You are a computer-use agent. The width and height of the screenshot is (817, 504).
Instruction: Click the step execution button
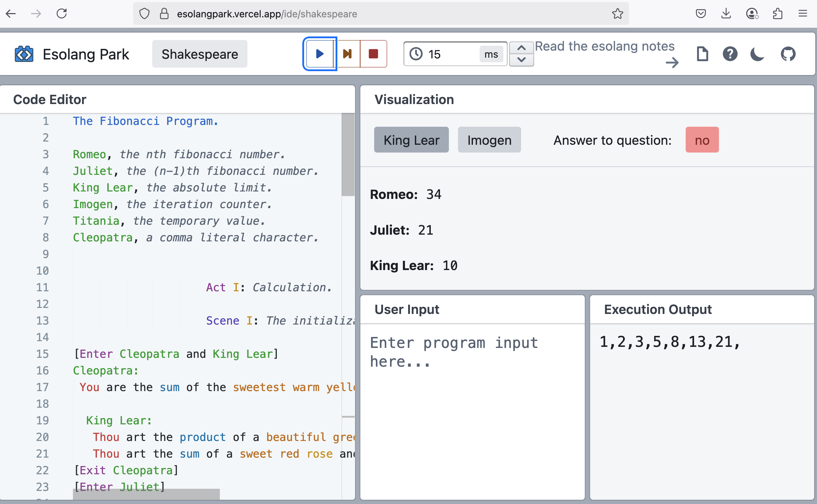coord(347,54)
